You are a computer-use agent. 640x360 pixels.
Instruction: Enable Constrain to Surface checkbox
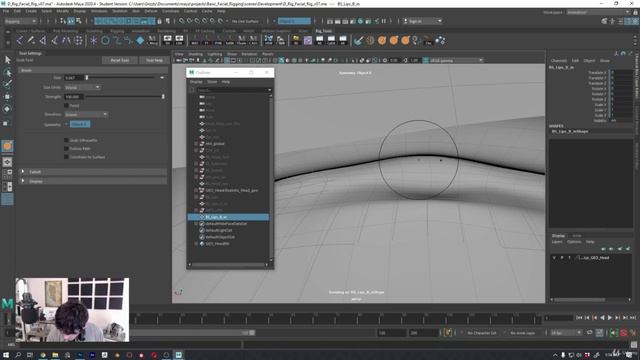[66, 157]
